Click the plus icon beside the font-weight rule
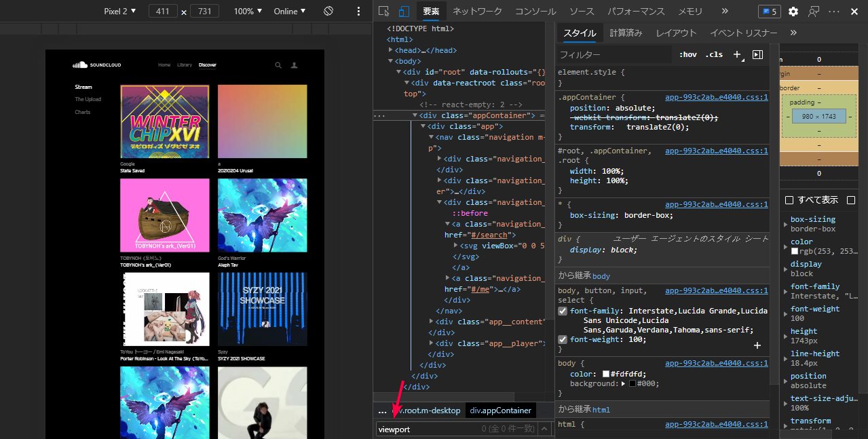868x439 pixels. (757, 345)
